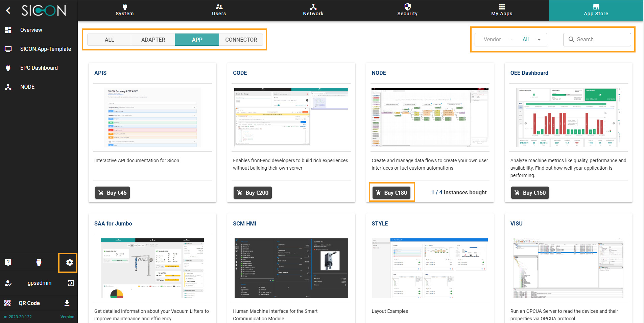644x323 pixels.
Task: Click the SCM HMI screenshot thumbnail
Action: point(291,268)
